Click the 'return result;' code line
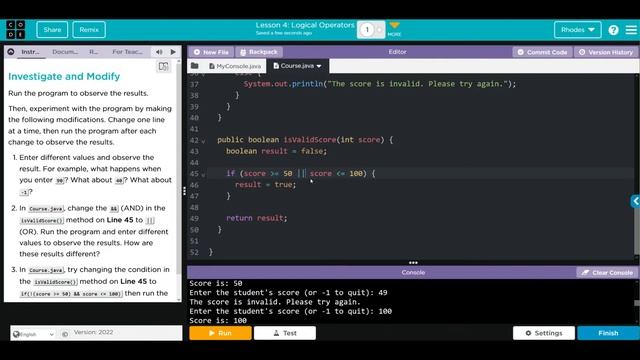 (257, 218)
